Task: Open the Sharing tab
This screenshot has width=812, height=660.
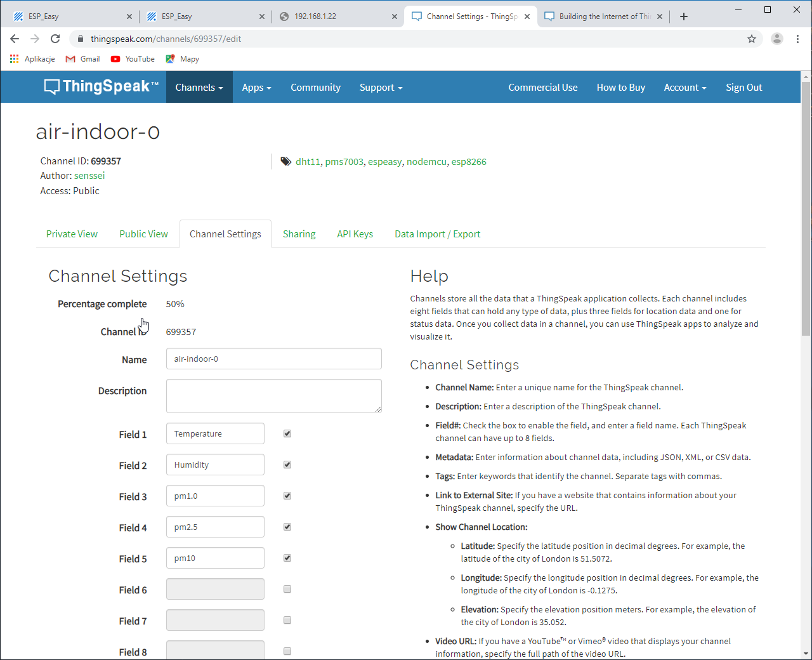Action: (299, 234)
